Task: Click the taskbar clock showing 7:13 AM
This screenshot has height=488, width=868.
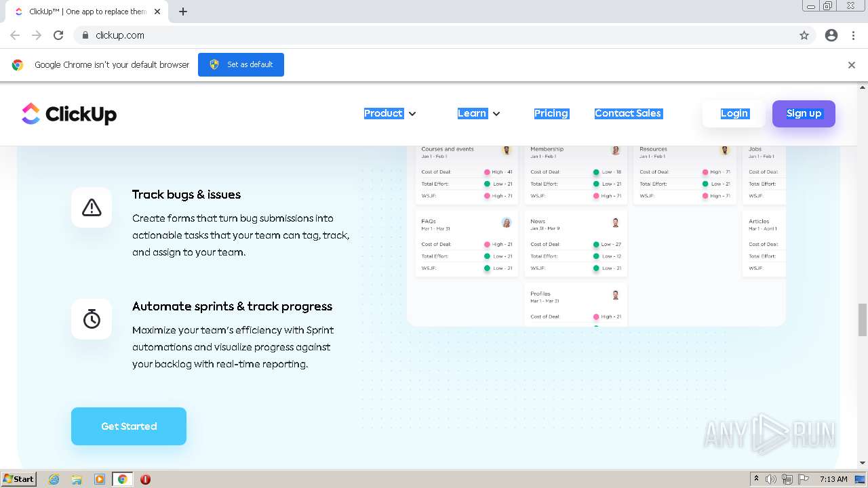Action: coord(833,479)
